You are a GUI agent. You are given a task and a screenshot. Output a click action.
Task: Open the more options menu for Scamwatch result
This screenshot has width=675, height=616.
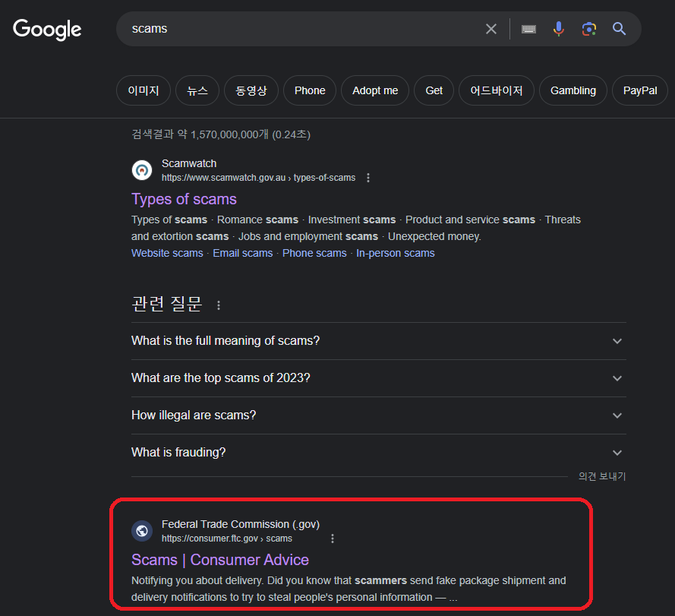pyautogui.click(x=368, y=178)
